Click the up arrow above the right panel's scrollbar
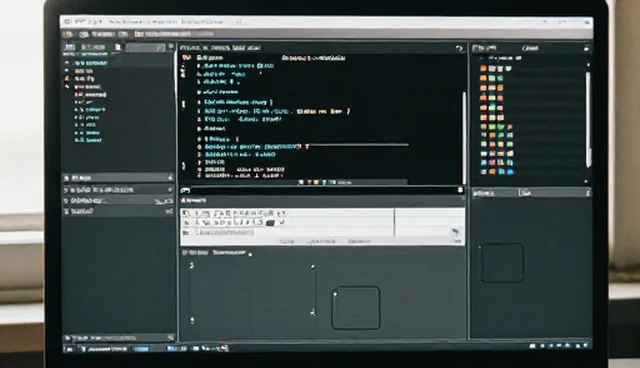This screenshot has width=640, height=368. coord(588,65)
